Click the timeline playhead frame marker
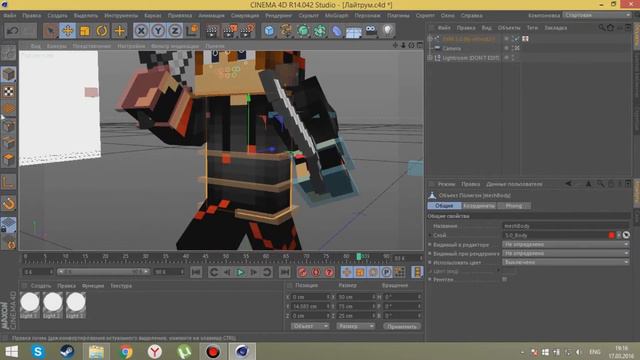This screenshot has width=640, height=360. tap(359, 256)
